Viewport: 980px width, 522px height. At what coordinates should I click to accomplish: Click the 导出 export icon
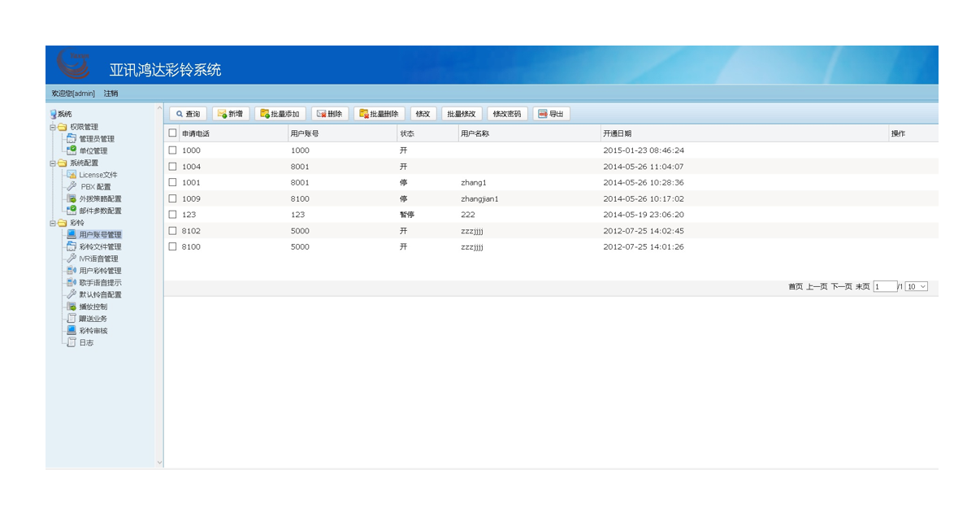point(543,115)
